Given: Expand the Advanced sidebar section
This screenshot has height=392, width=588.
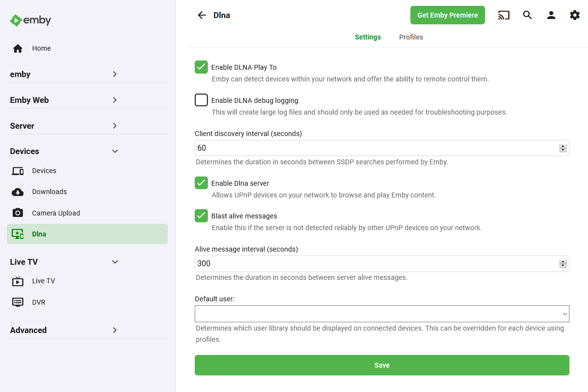Looking at the screenshot, I should (x=87, y=330).
